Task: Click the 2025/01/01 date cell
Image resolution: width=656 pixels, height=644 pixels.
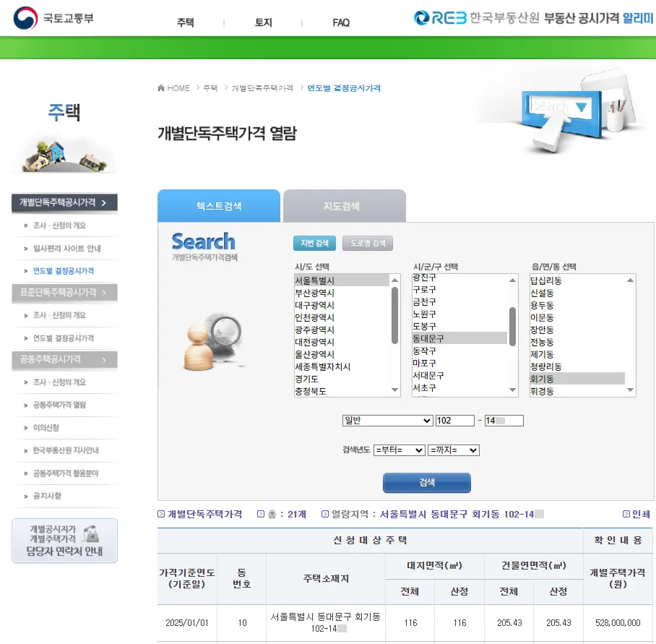Action: [x=187, y=622]
